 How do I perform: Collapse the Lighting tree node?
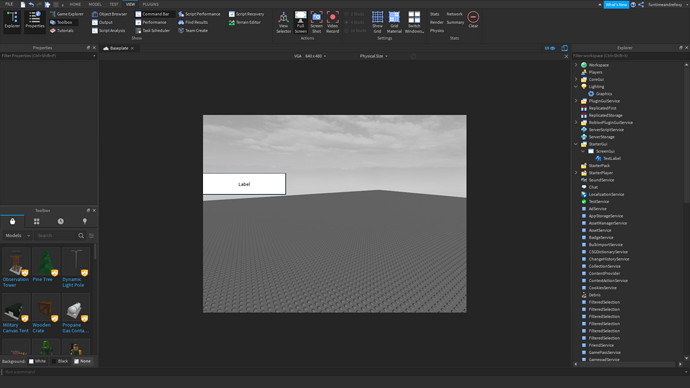click(x=576, y=86)
